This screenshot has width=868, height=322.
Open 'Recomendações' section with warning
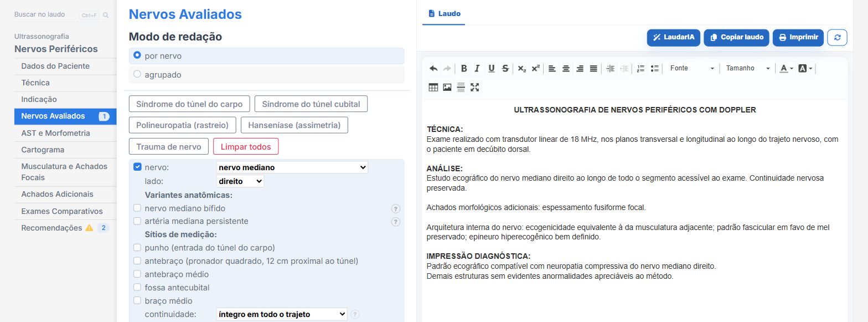tap(65, 228)
